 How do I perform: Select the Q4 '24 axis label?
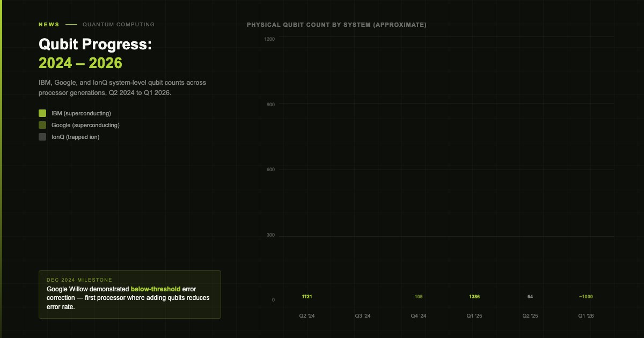pyautogui.click(x=419, y=316)
